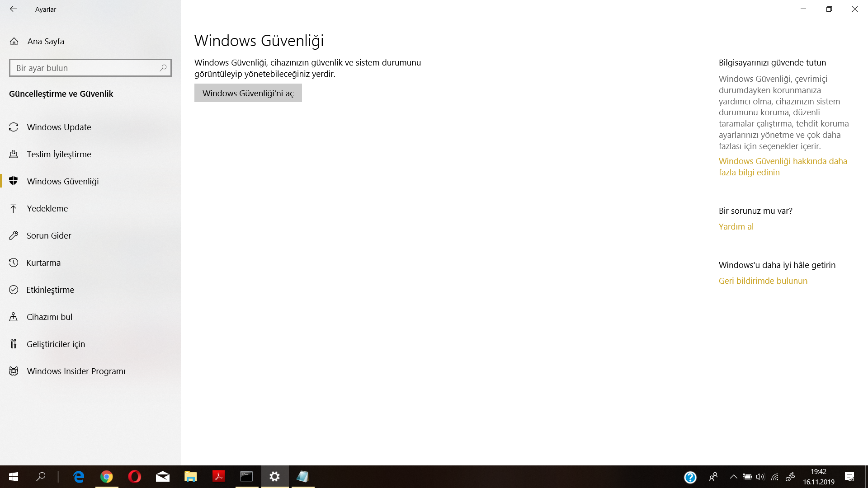
Task: Open taskbar search magnifier
Action: click(x=41, y=477)
